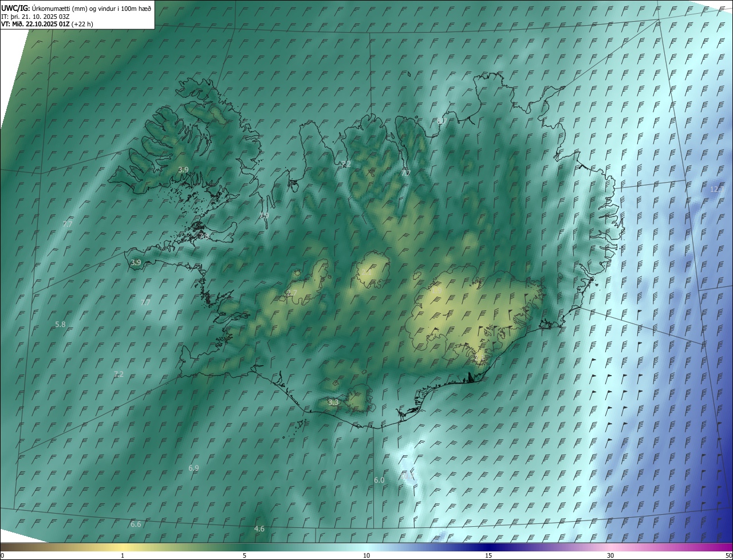The height and width of the screenshot is (560, 733).
Task: Click the 12.7 precipitation value label
Action: [717, 189]
